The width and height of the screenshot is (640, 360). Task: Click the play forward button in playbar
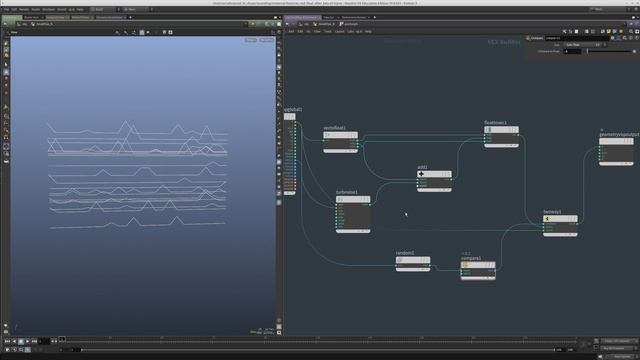[27, 341]
